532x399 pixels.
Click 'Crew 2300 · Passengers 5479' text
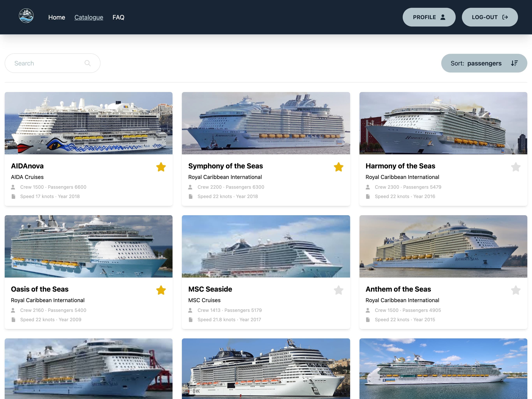click(x=408, y=187)
